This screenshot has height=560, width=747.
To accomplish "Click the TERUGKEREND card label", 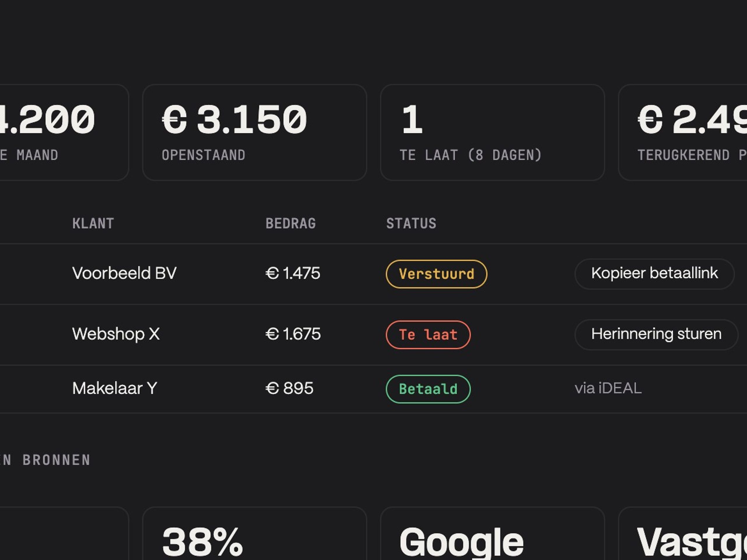I will [x=692, y=155].
